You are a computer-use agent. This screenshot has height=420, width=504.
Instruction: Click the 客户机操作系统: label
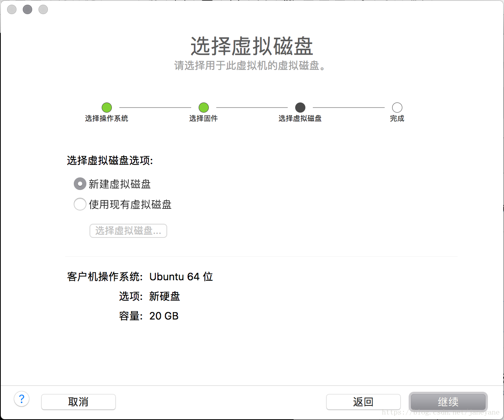tap(105, 277)
